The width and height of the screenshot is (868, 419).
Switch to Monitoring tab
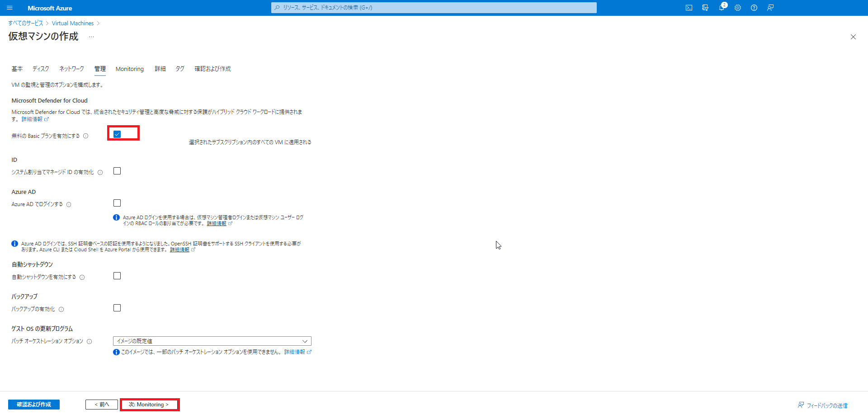click(x=130, y=69)
